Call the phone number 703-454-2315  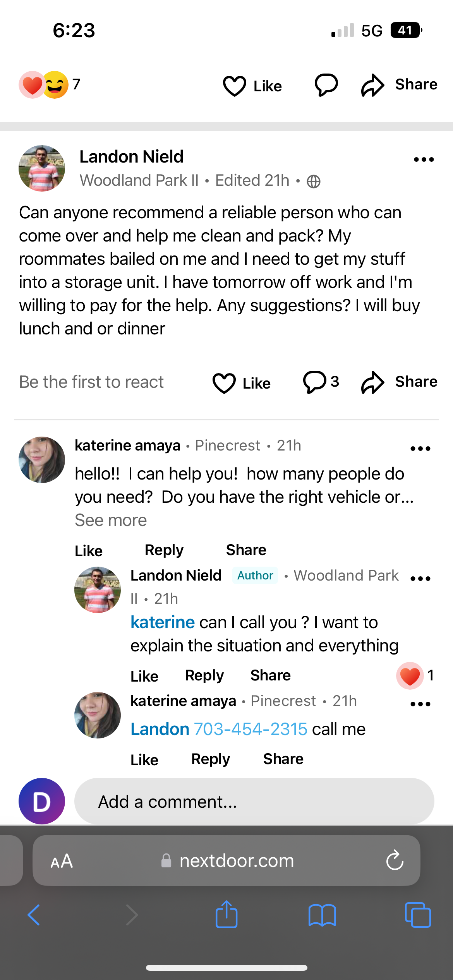250,728
